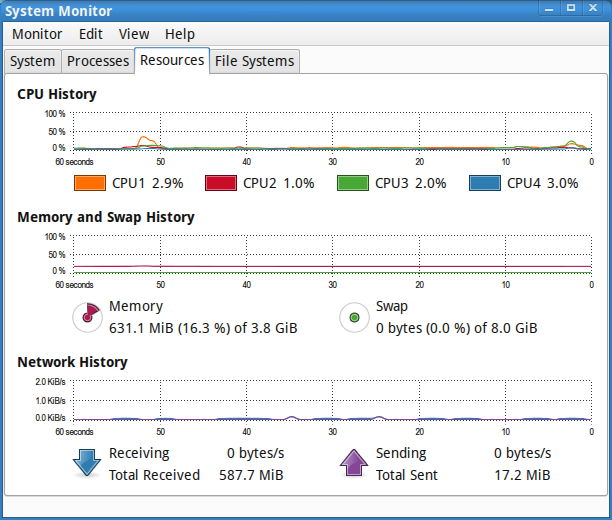Open the CPU1 orange color picker

[89, 183]
